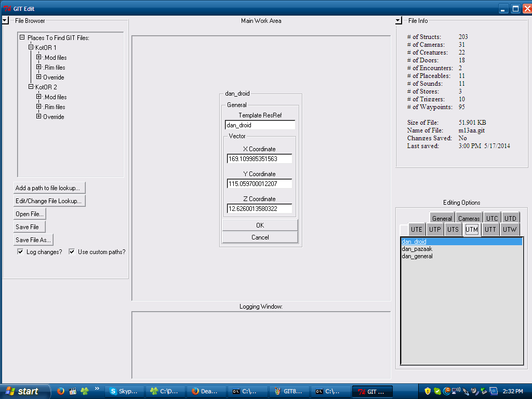Viewport: 532px width, 399px height.
Task: Switch to the General editing tab
Action: [x=442, y=219]
